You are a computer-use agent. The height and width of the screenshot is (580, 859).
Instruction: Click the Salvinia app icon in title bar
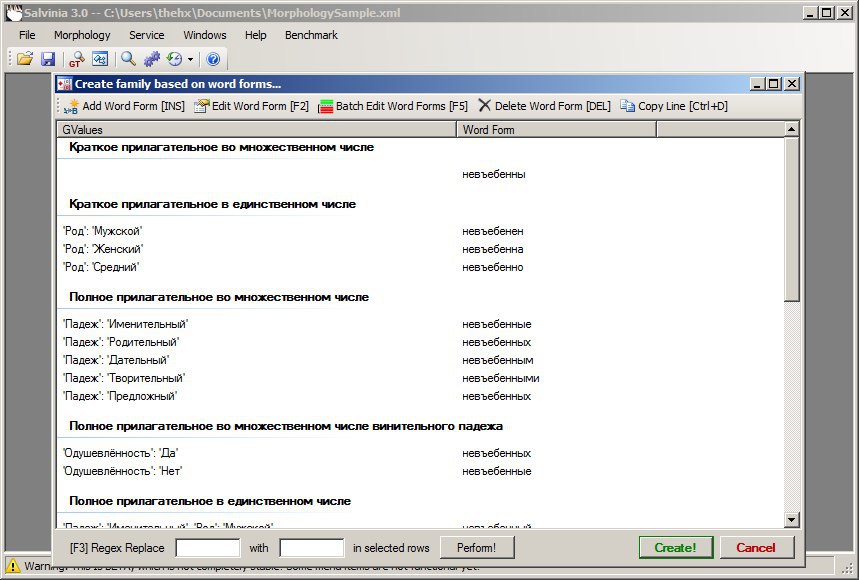14,13
